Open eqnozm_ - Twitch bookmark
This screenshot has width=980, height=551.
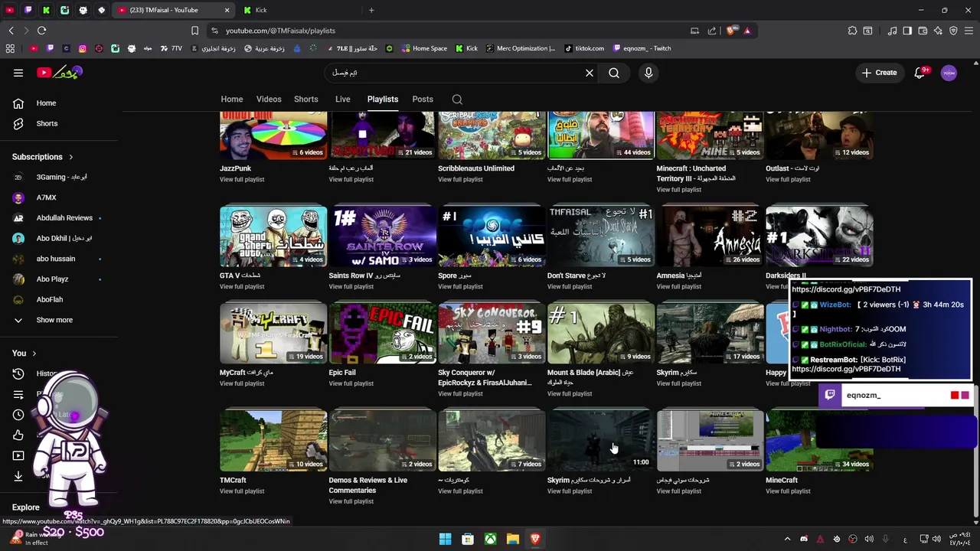tap(642, 48)
